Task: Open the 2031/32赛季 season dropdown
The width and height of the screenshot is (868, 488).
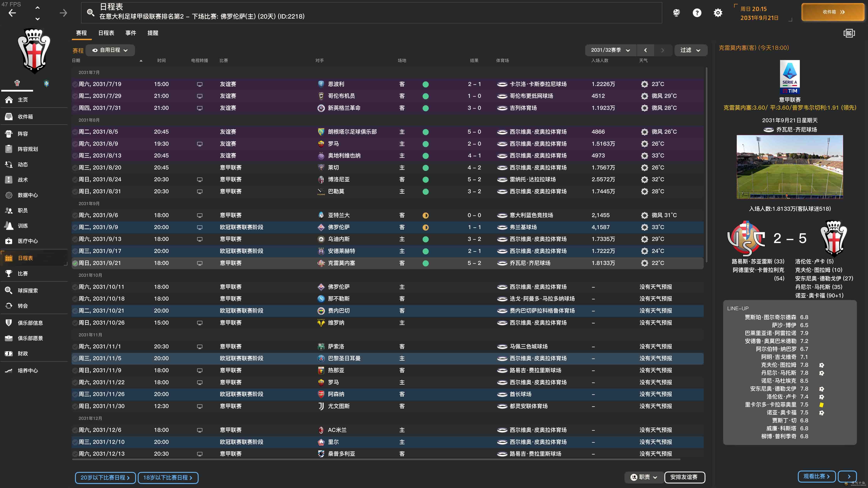Action: coord(610,50)
